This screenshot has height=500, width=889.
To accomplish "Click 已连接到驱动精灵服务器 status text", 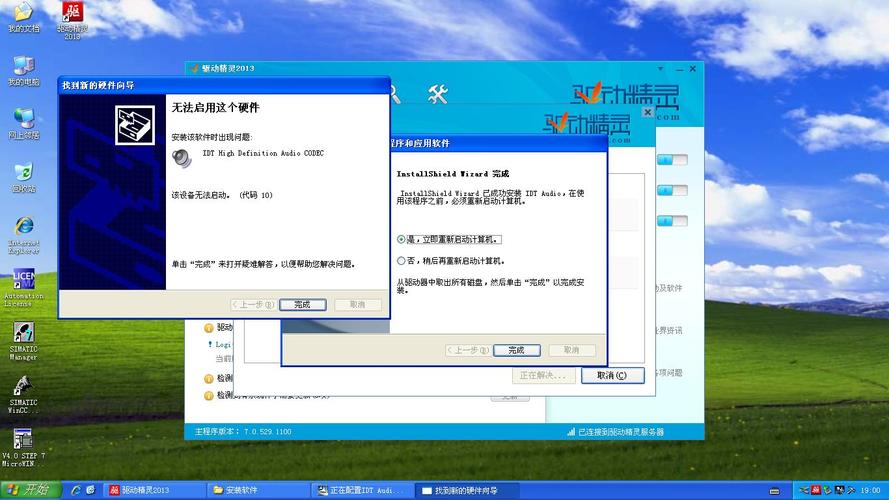I will click(x=621, y=432).
